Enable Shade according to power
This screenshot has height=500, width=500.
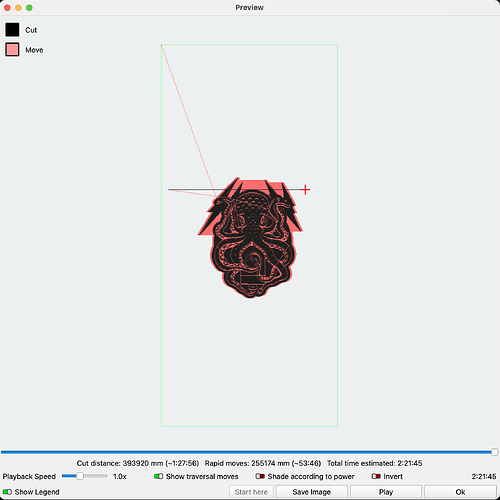260,476
